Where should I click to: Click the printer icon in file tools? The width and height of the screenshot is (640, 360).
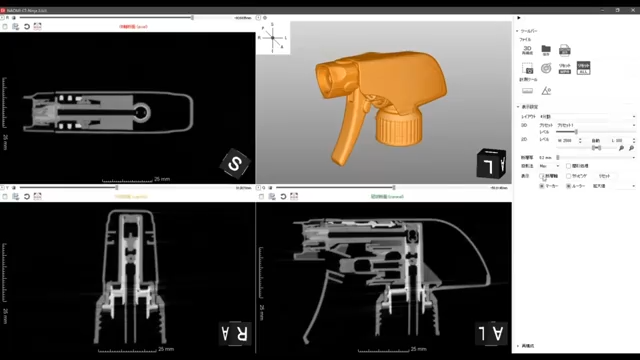click(564, 50)
